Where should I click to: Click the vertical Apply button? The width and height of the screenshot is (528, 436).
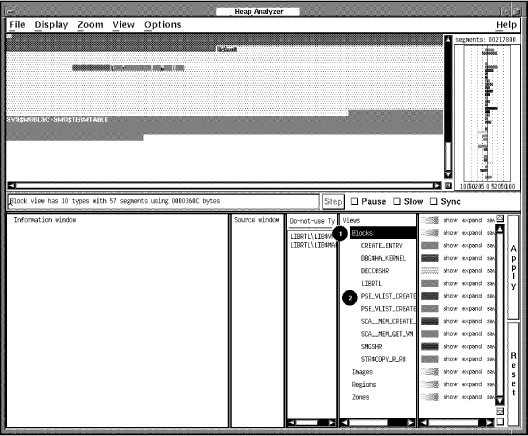tap(513, 268)
